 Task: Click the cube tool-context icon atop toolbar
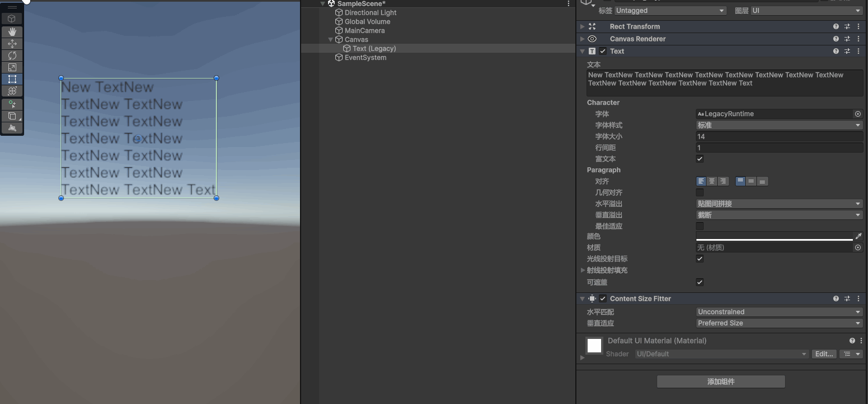click(x=12, y=19)
